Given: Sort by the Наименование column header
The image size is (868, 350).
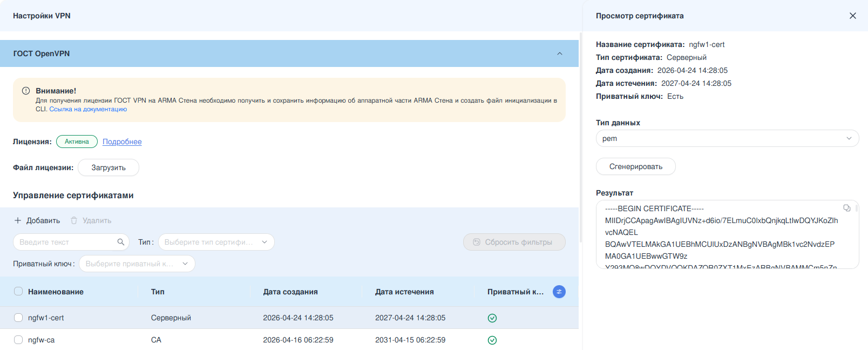Looking at the screenshot, I should pyautogui.click(x=56, y=292).
